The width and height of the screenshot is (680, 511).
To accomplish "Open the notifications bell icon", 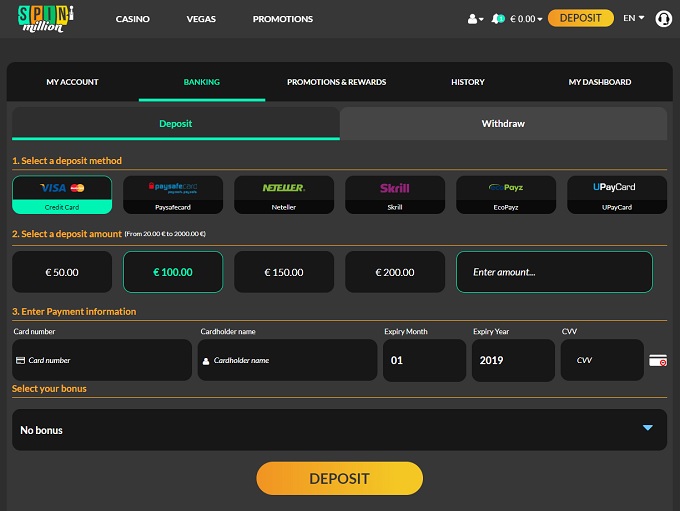I will tap(498, 19).
